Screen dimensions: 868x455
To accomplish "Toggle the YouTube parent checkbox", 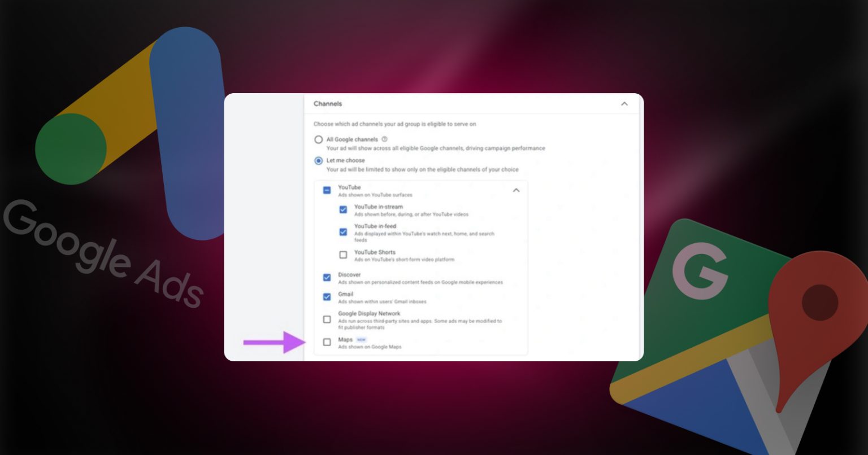I will [x=327, y=190].
